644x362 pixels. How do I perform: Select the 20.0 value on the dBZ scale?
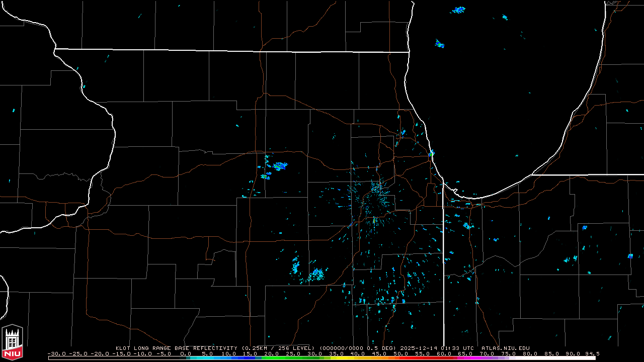click(x=271, y=353)
